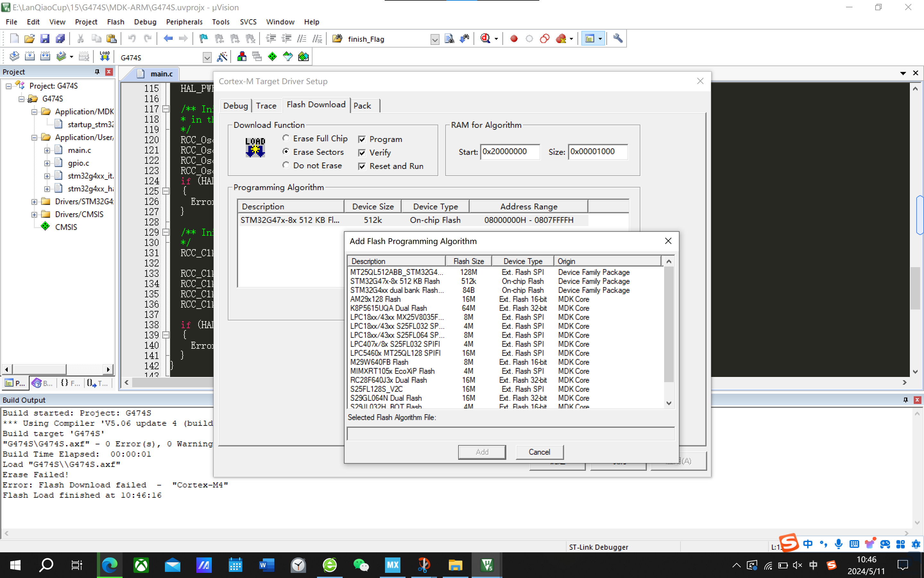Viewport: 924px width, 578px height.
Task: Click the Save All toolbar icon
Action: click(x=60, y=39)
